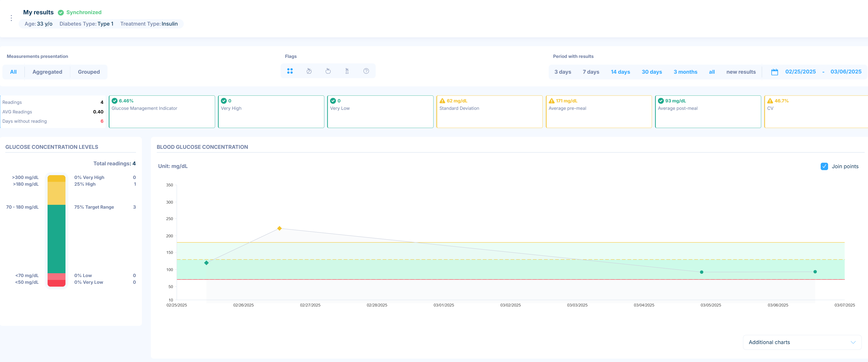
Task: Click the Very Low card check icon
Action: 333,101
